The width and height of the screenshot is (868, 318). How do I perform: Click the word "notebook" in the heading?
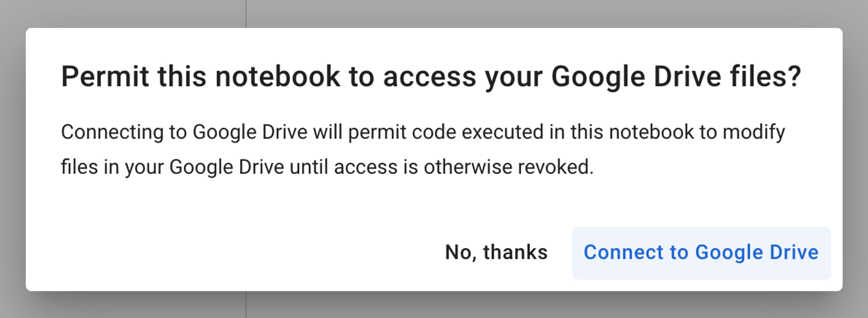coord(278,77)
